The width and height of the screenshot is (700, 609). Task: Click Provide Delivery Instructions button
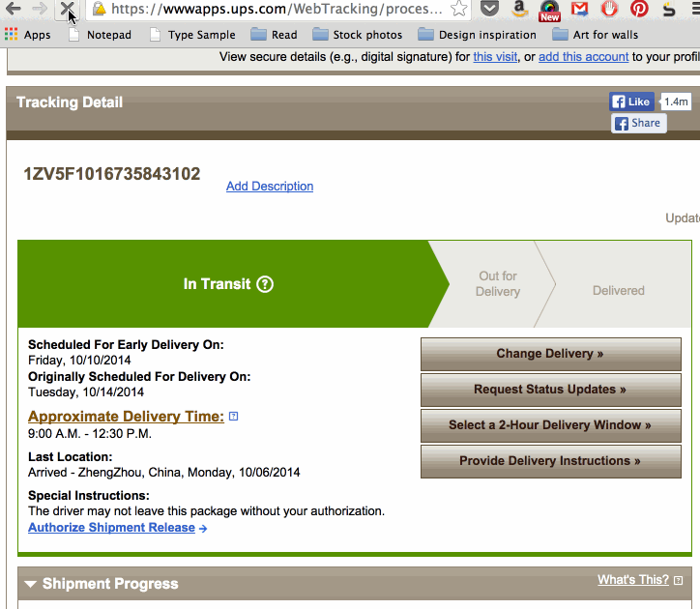click(551, 461)
